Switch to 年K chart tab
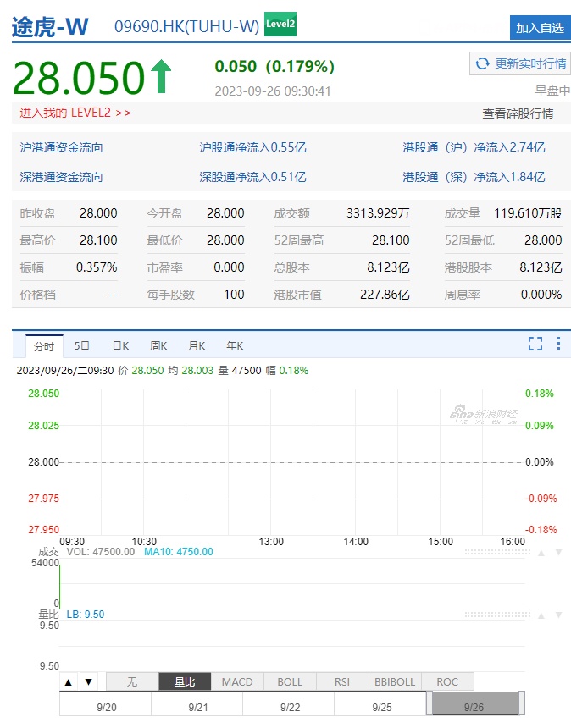571x728 pixels. [x=235, y=346]
